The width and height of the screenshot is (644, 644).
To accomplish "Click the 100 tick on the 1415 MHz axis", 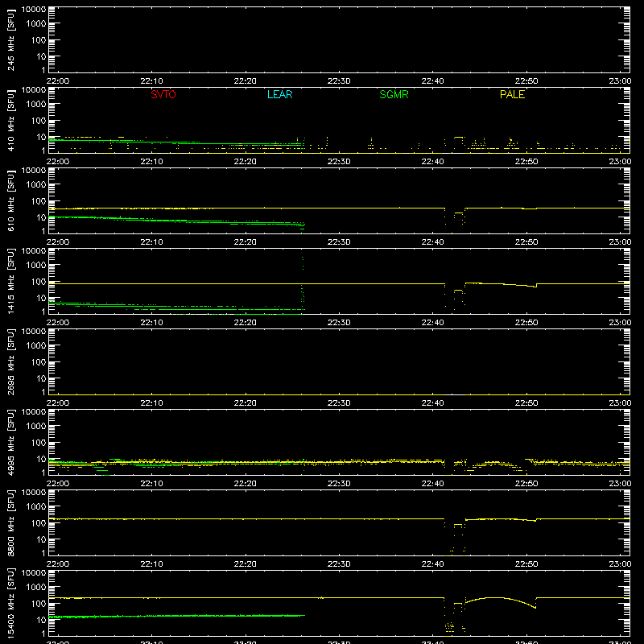I will point(39,282).
